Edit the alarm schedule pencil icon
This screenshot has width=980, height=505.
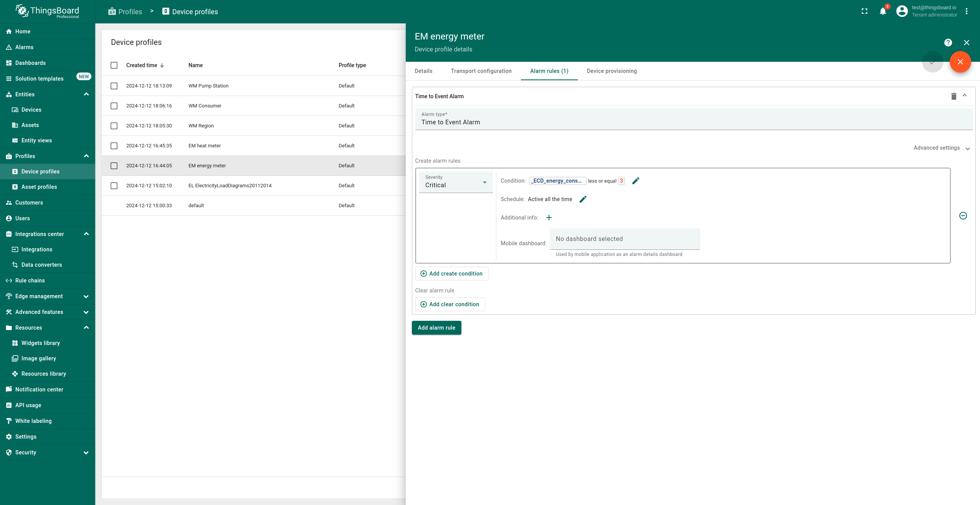tap(583, 199)
